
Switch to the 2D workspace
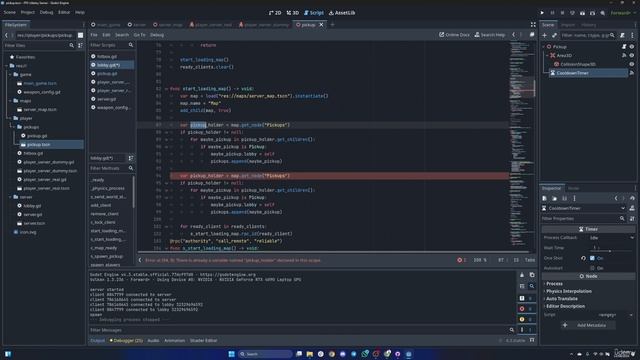point(275,13)
